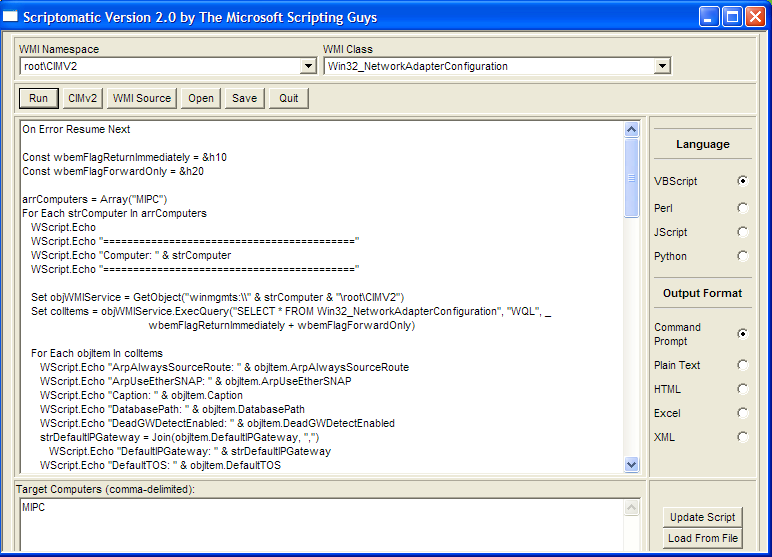Minimize the Scriptomatic window

[708, 17]
